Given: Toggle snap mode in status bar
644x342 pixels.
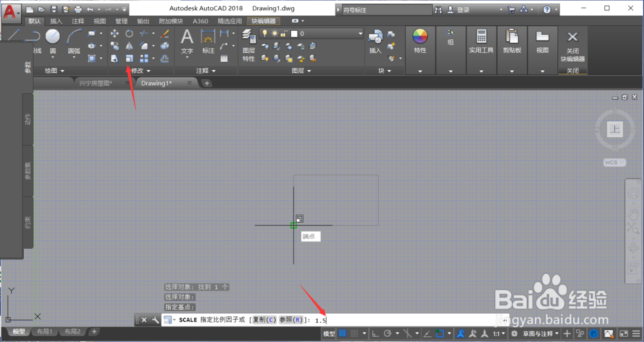Looking at the screenshot, I should click(x=355, y=334).
